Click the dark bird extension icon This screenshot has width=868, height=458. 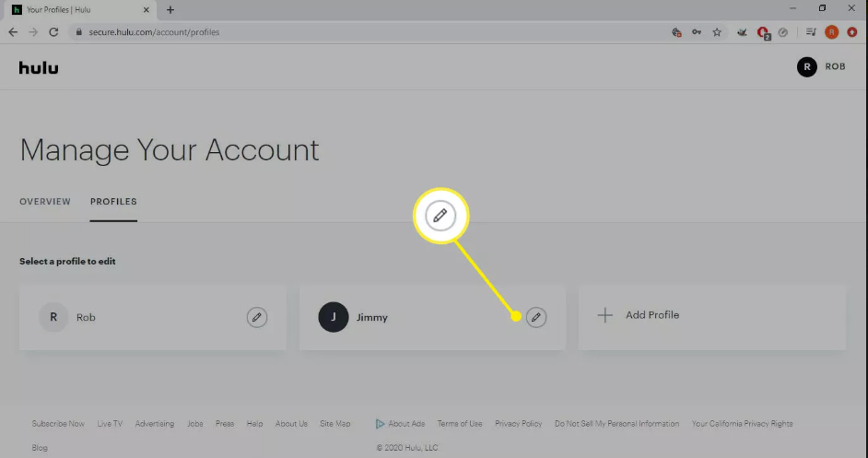coord(742,32)
